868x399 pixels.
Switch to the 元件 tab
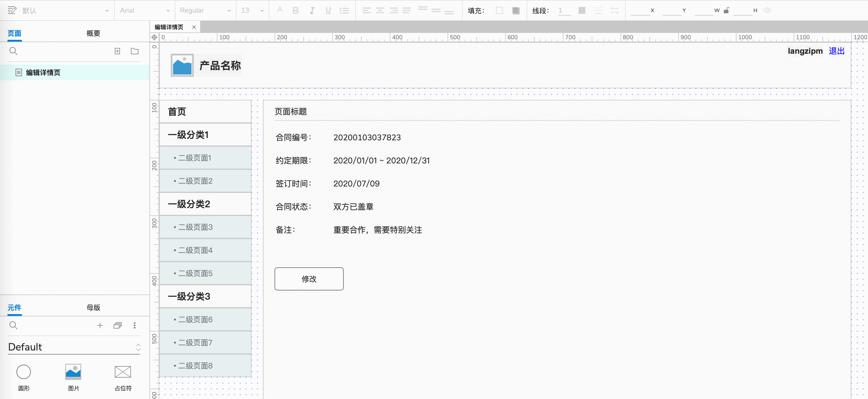14,307
